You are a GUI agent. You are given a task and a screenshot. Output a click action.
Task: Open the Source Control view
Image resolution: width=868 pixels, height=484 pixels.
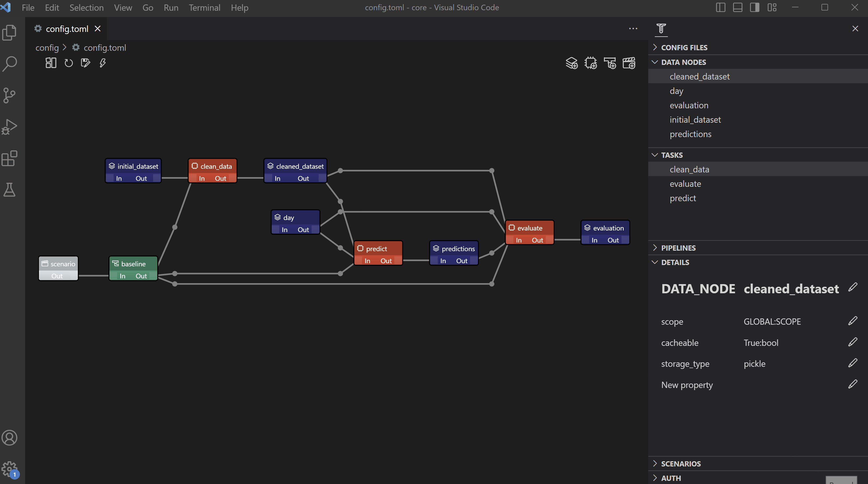[x=9, y=95]
